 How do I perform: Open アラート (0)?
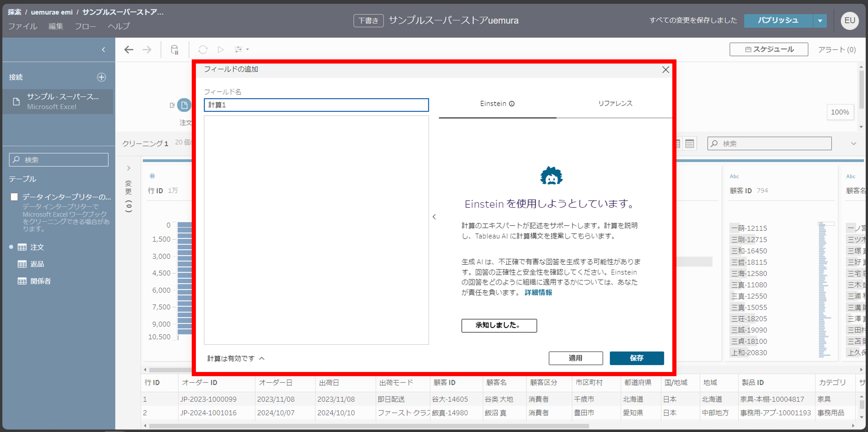pyautogui.click(x=837, y=50)
